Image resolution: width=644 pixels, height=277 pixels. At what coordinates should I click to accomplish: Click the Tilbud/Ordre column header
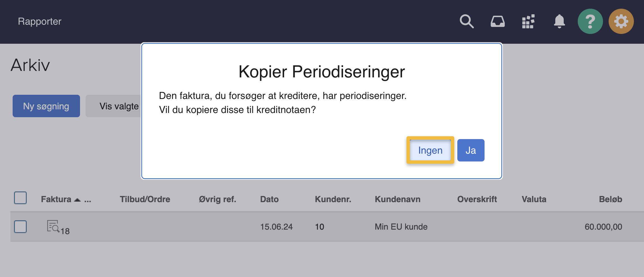click(x=145, y=199)
